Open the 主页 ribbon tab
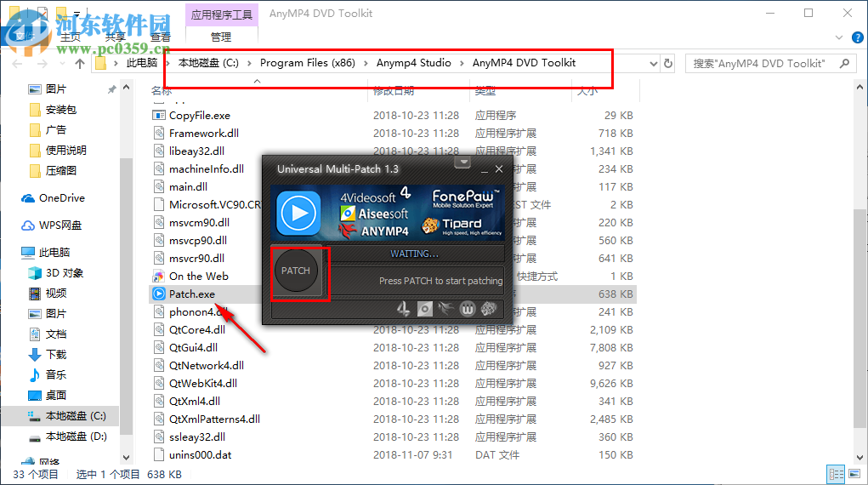 click(x=71, y=37)
